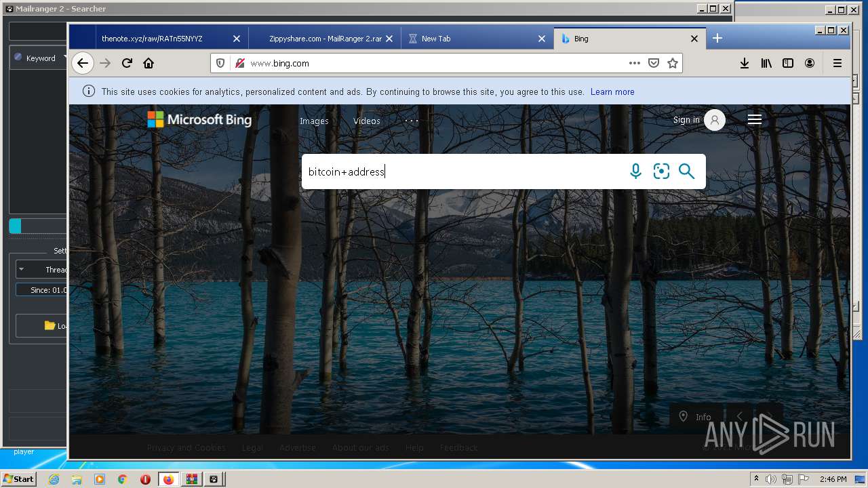Expand Threads dropdown in MailRanger settings
The height and width of the screenshot is (488, 868).
pyautogui.click(x=42, y=269)
